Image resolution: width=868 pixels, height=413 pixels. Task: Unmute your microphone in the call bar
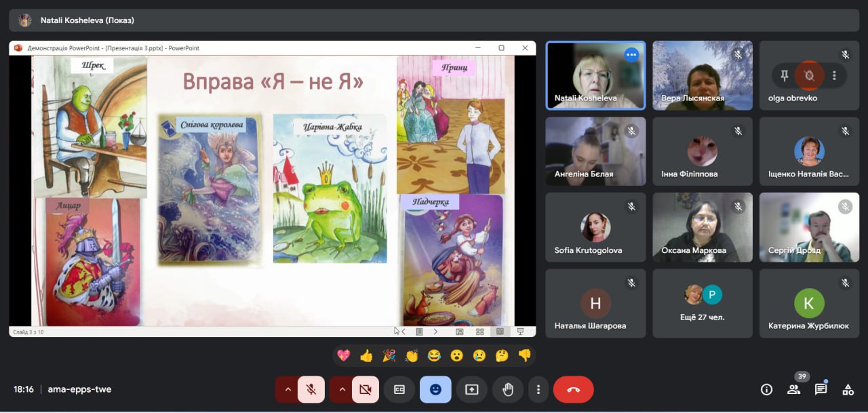point(311,389)
